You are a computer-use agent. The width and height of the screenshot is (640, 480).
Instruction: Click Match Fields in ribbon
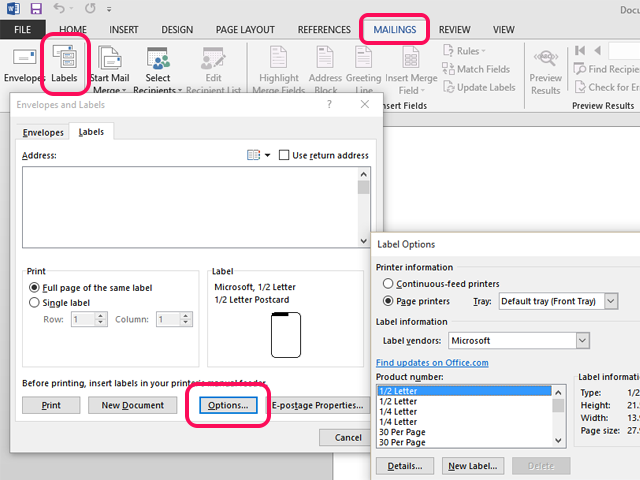point(476,69)
